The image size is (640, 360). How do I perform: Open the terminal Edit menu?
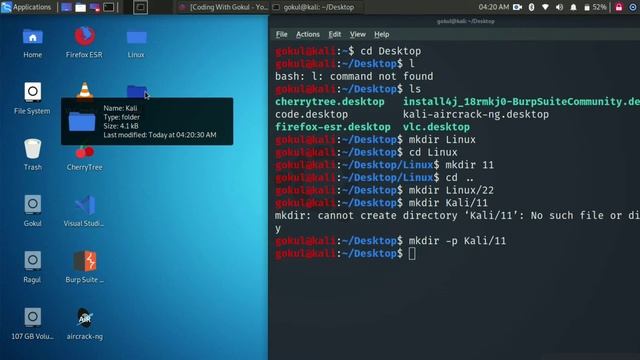[335, 34]
